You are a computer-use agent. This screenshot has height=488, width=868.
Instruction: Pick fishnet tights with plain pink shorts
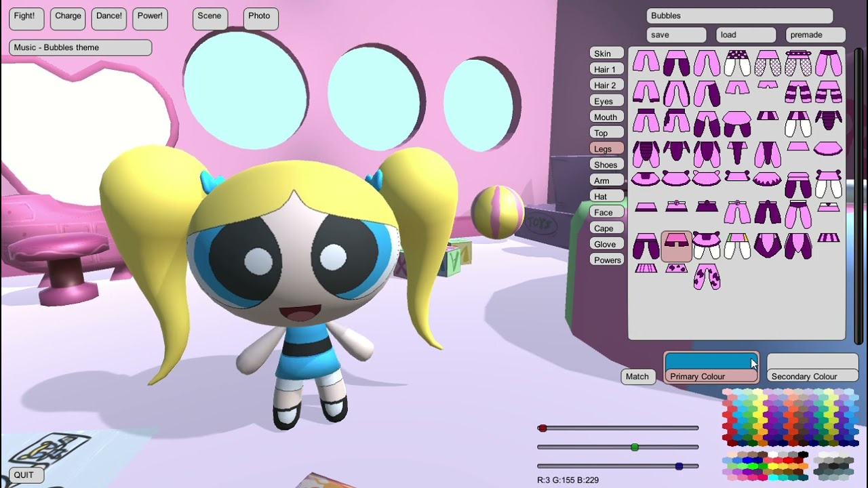[768, 62]
